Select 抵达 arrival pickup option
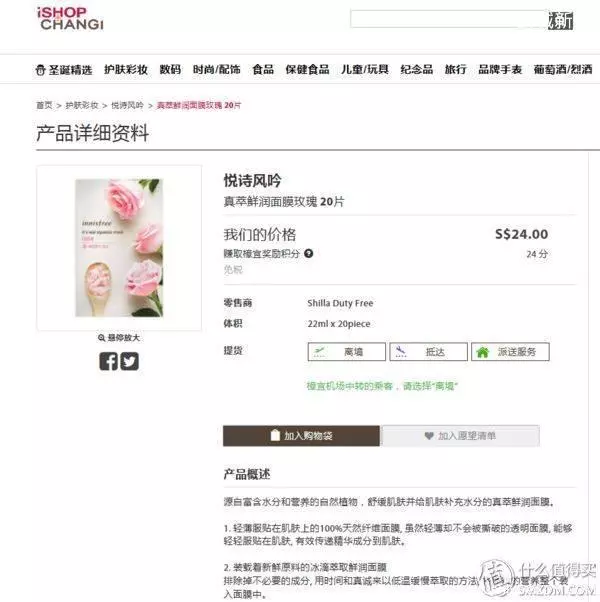600x602 pixels. pyautogui.click(x=428, y=352)
